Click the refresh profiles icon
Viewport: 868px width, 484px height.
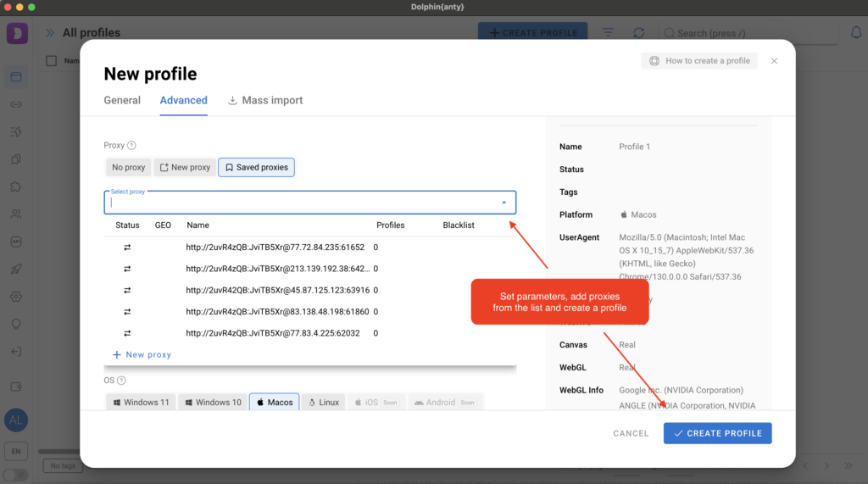pos(638,33)
